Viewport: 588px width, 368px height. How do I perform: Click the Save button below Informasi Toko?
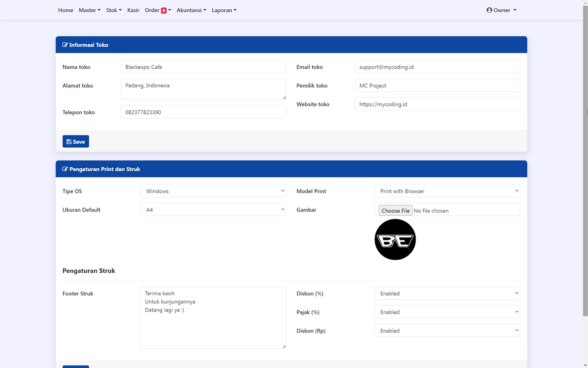pos(75,141)
